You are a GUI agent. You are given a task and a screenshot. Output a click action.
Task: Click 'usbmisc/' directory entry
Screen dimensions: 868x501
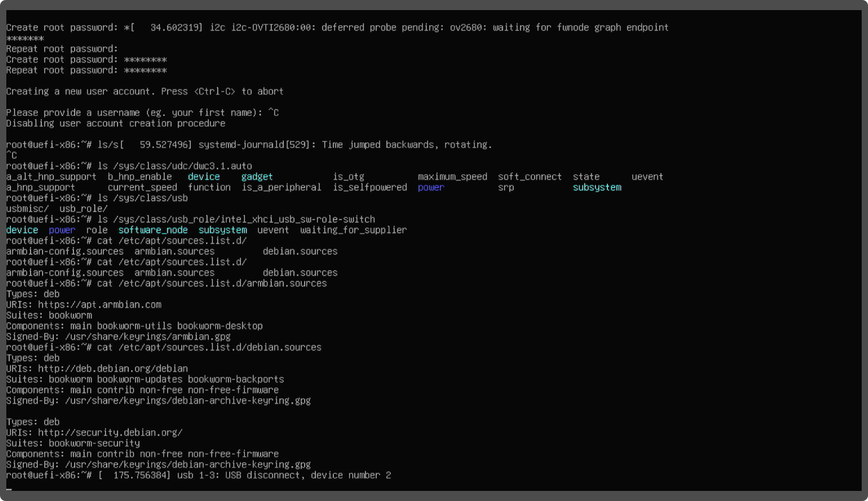click(x=27, y=209)
